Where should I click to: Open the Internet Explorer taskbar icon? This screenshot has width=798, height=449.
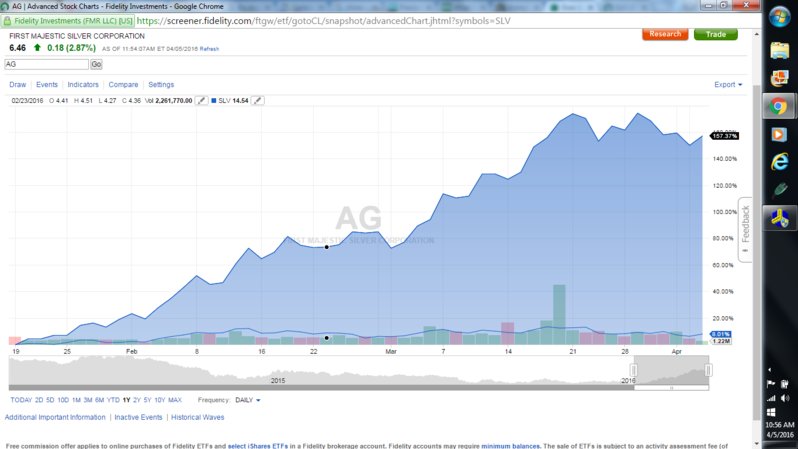pos(779,162)
